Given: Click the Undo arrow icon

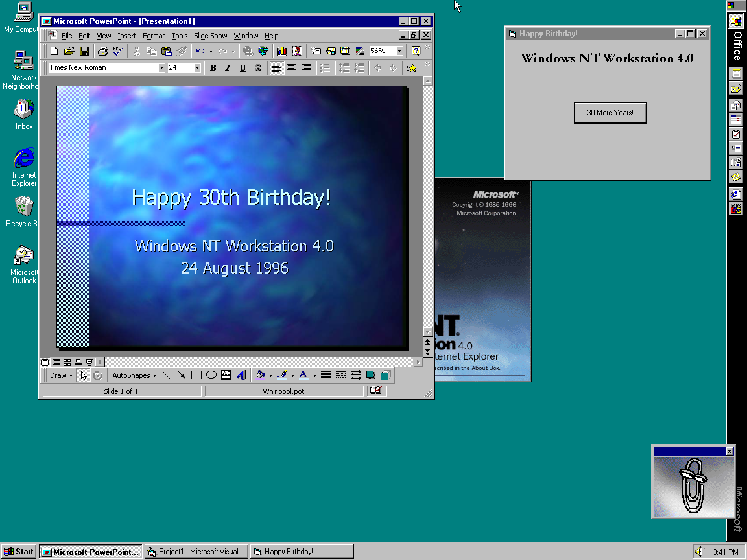Looking at the screenshot, I should coord(200,51).
